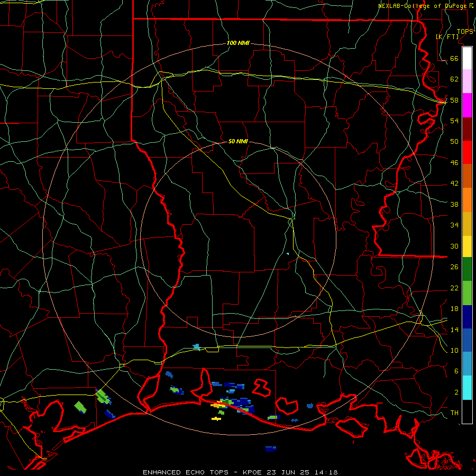Click the navy swatch between 18 and 14

pyautogui.click(x=467, y=317)
